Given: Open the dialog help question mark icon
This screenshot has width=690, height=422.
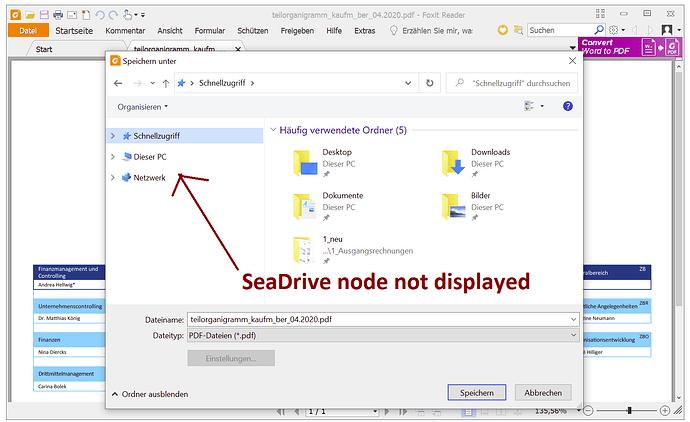Looking at the screenshot, I should coord(567,106).
